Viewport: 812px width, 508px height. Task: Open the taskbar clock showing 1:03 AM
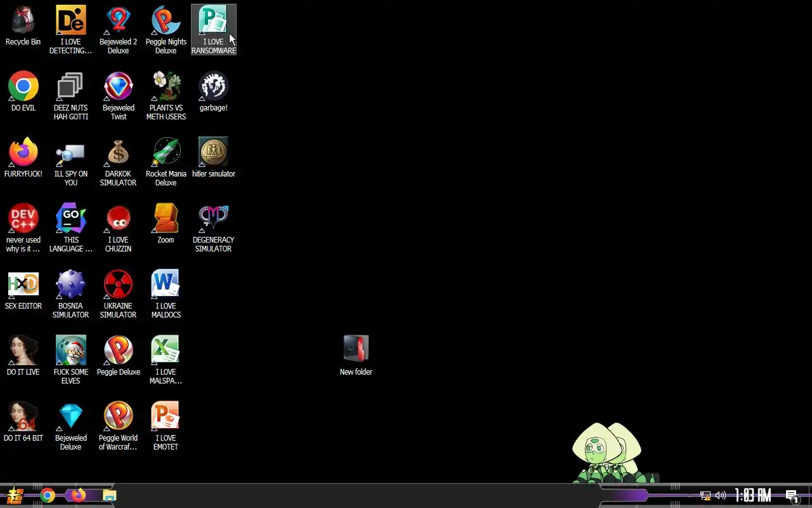point(752,495)
